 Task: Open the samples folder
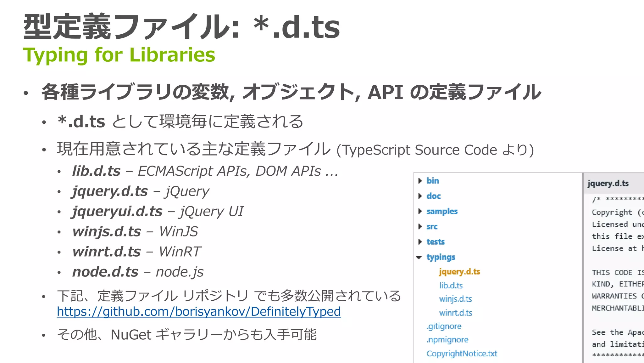coord(442,211)
